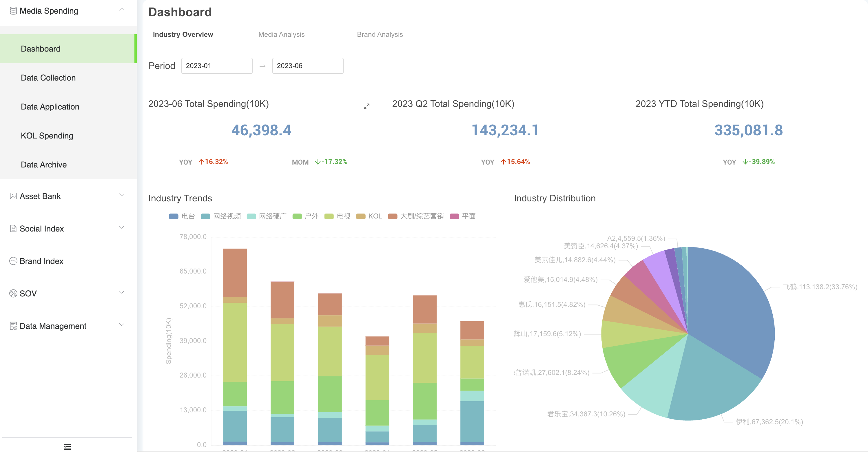Switch to Brand Analysis tab

point(380,34)
